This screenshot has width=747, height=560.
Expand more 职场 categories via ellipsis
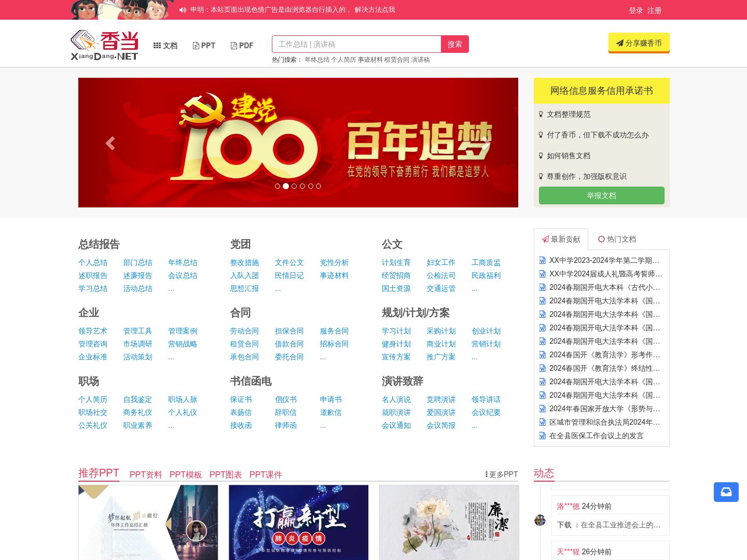click(x=171, y=425)
